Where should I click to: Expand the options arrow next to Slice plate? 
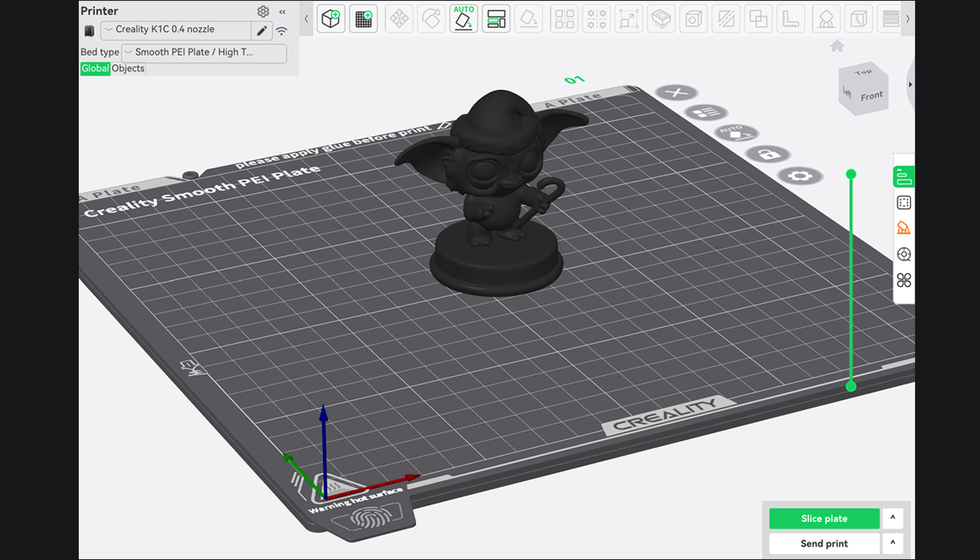892,518
